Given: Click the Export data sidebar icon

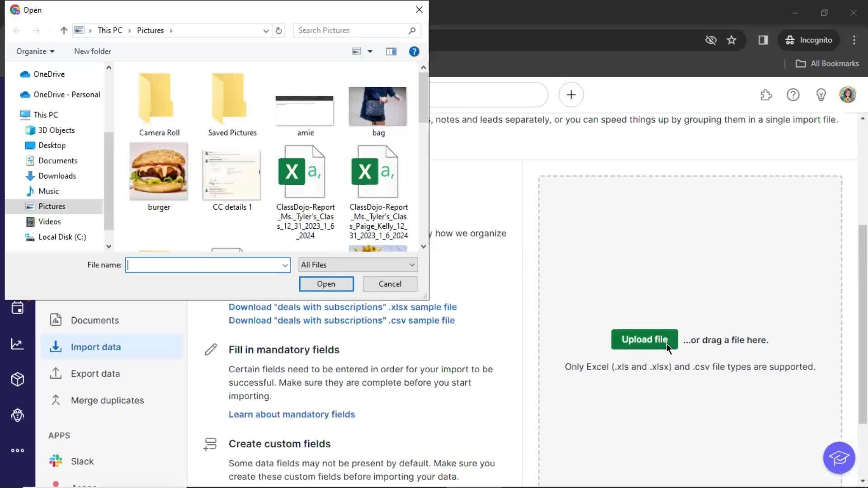Looking at the screenshot, I should coord(56,373).
